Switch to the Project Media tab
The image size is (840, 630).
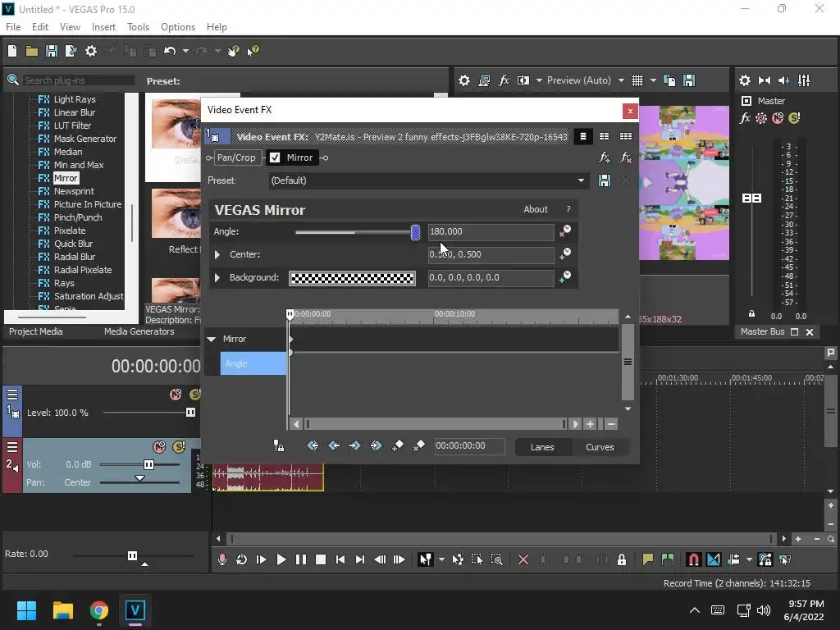[35, 331]
